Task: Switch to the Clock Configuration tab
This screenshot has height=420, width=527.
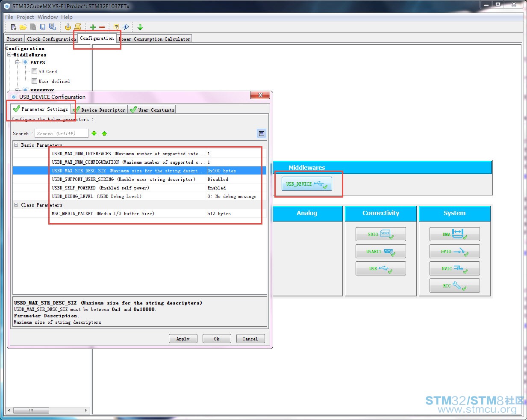Action: (51, 39)
